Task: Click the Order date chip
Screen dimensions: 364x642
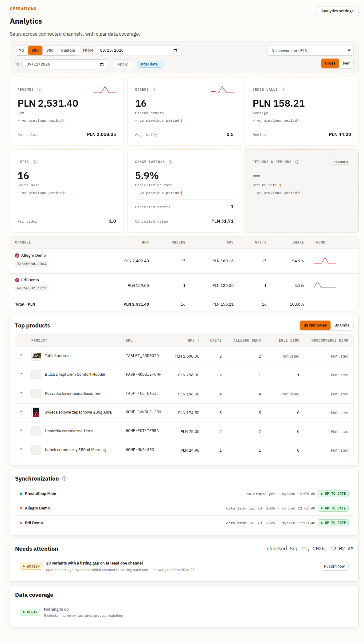Action: pyautogui.click(x=150, y=64)
